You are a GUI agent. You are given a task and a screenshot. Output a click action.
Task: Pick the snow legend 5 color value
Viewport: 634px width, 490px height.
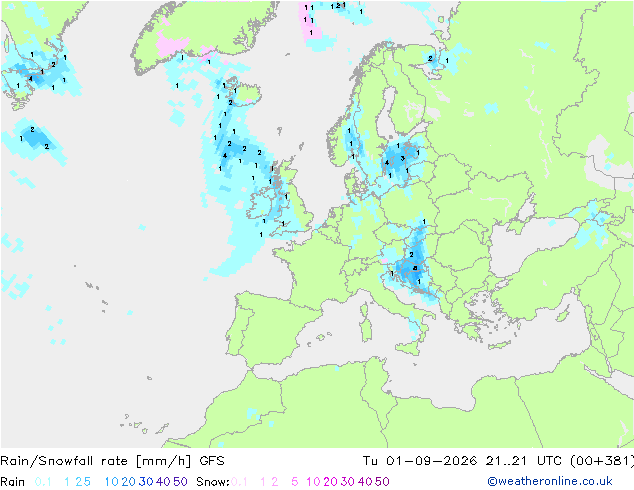pyautogui.click(x=295, y=482)
